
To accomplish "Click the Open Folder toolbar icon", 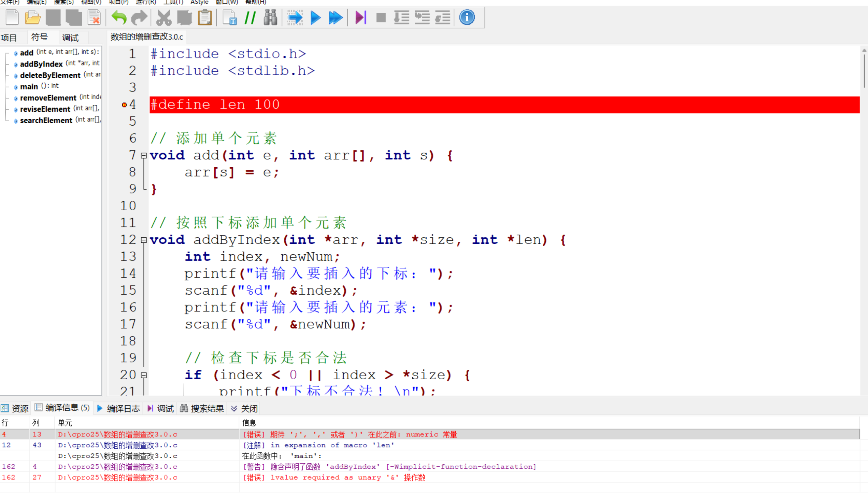I will pos(33,17).
